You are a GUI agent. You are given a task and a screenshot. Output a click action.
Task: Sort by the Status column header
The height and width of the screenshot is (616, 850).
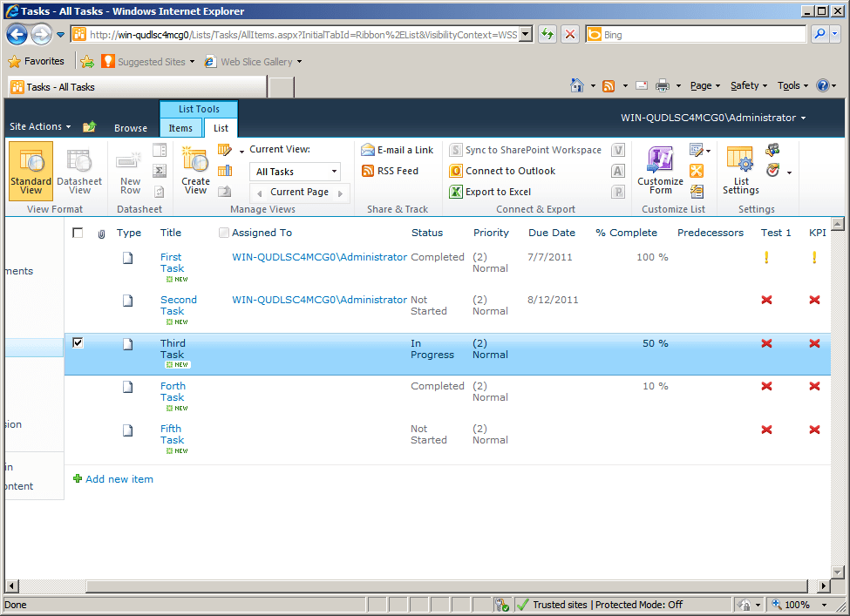(x=427, y=233)
